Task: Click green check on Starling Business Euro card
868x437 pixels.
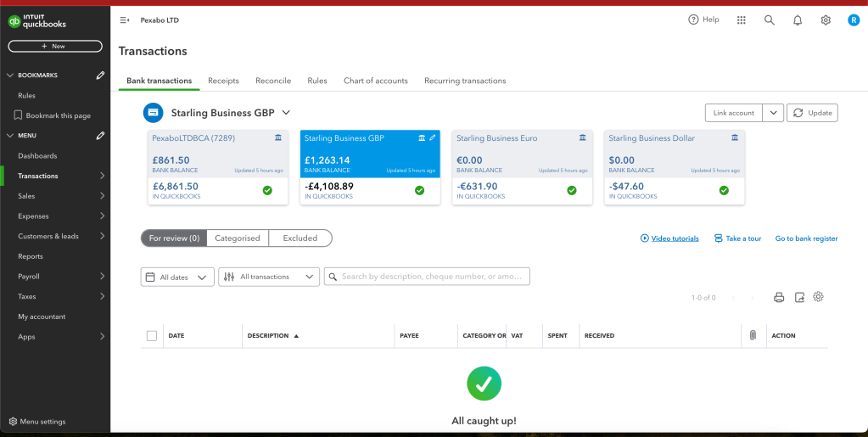Action: tap(572, 191)
